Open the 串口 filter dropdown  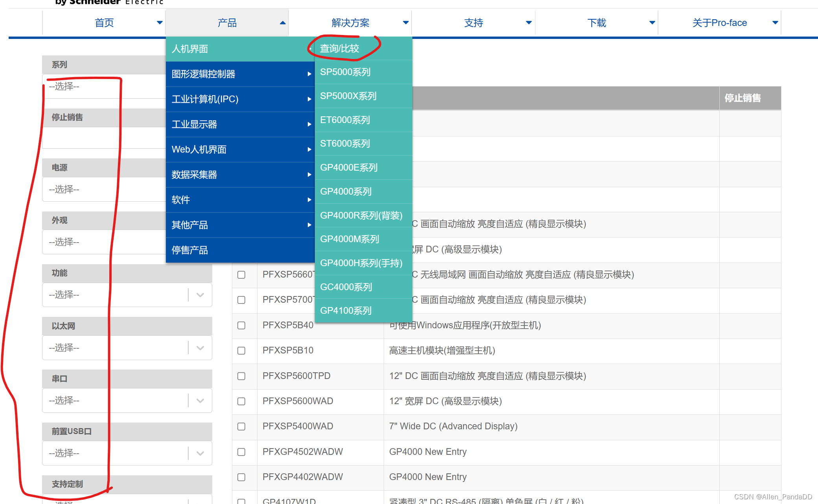pos(127,401)
